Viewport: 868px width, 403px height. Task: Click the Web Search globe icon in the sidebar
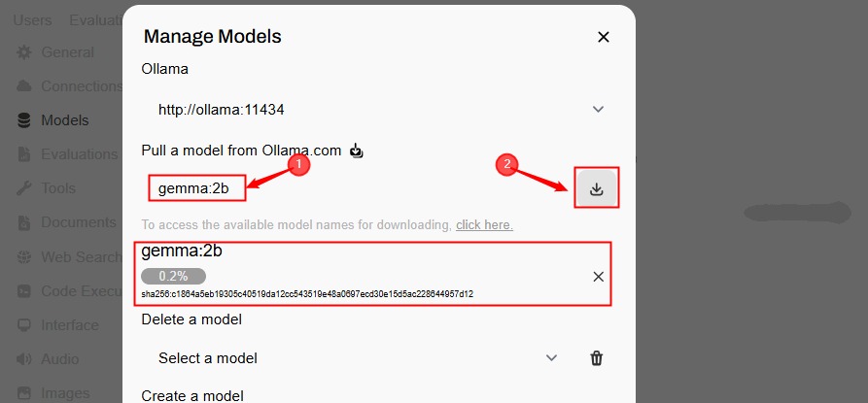click(24, 257)
